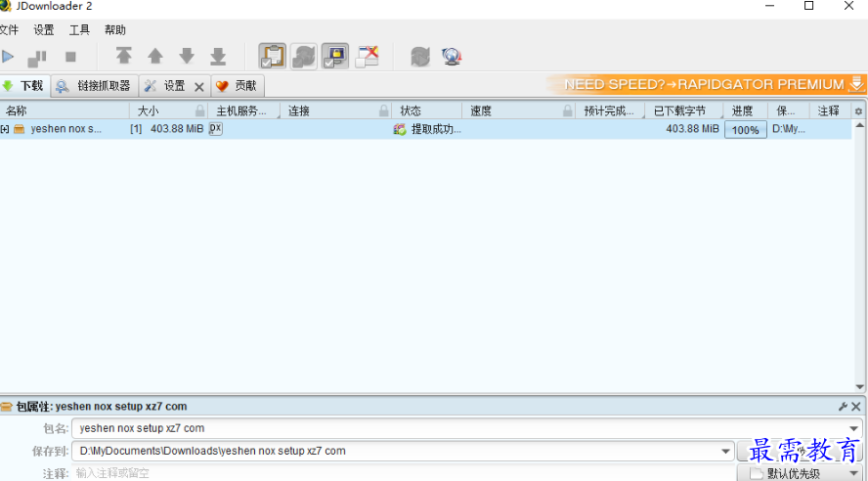The height and width of the screenshot is (481, 868).
Task: Click the Rapidgator Premium banner
Action: coord(707,85)
